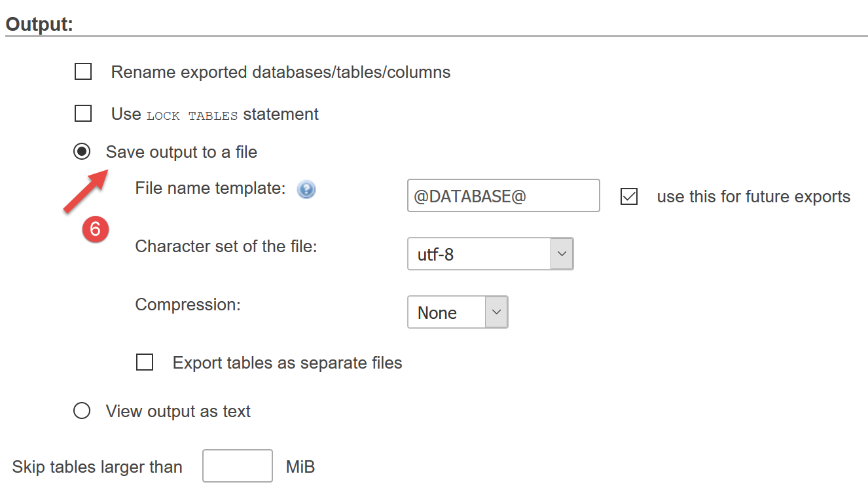Click the Skip tables larger than MiB field

tap(237, 466)
